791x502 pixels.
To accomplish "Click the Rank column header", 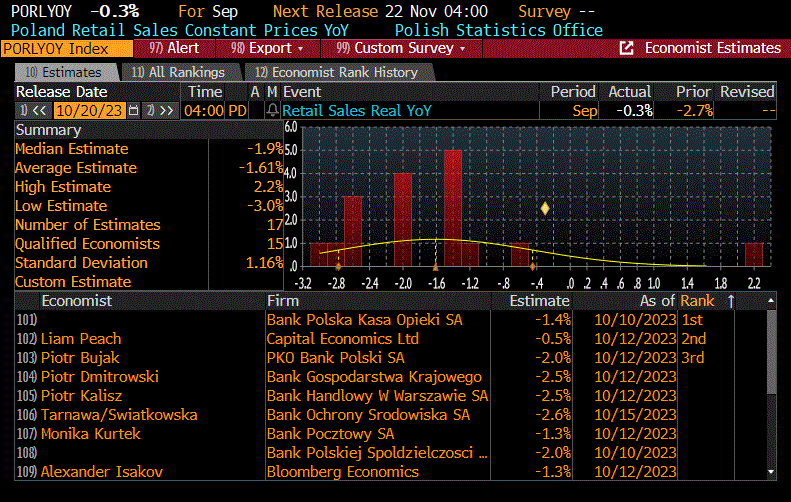I will click(x=697, y=301).
